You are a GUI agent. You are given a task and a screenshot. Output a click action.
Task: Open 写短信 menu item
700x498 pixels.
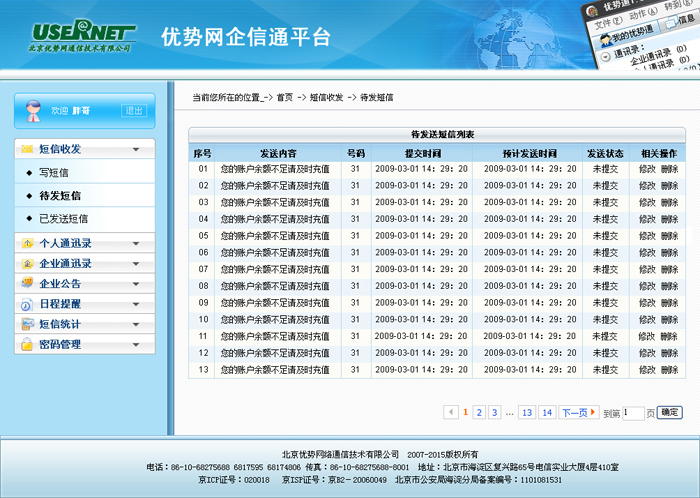(54, 173)
